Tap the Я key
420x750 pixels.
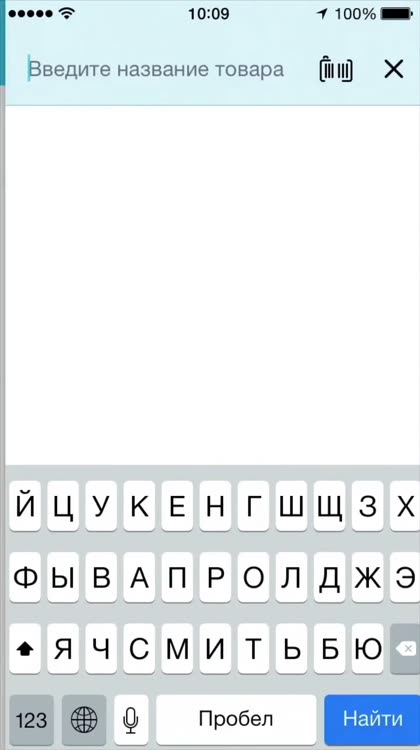[63, 649]
